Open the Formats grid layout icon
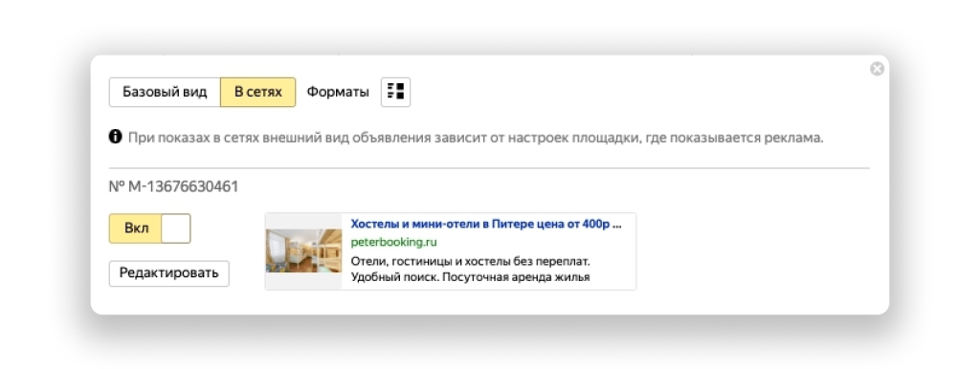This screenshot has width=980, height=369. tap(395, 92)
